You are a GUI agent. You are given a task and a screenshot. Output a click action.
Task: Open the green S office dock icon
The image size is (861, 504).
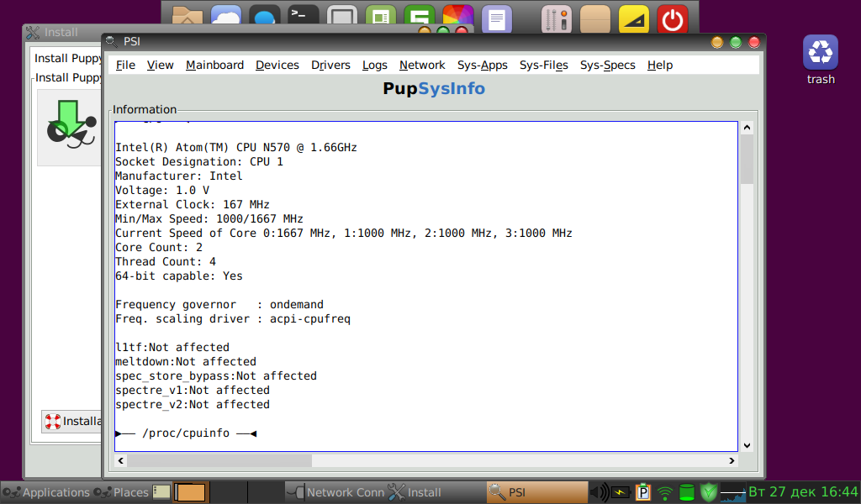point(419,17)
